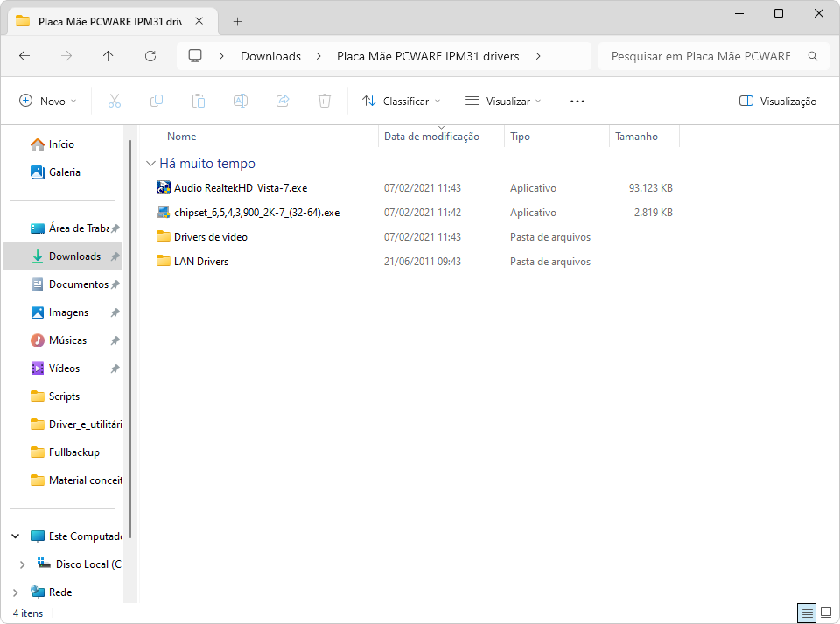Select the LAN Drivers folder icon

(x=164, y=261)
